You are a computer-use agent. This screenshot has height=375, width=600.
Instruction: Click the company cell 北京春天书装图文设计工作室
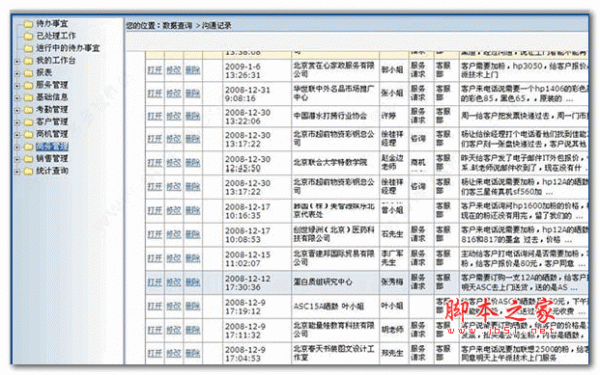[334, 353]
